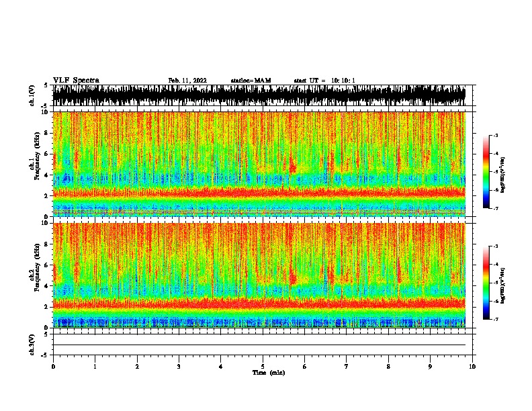Select the ch.1 "Frequency (kHz)" axis label

click(37, 156)
